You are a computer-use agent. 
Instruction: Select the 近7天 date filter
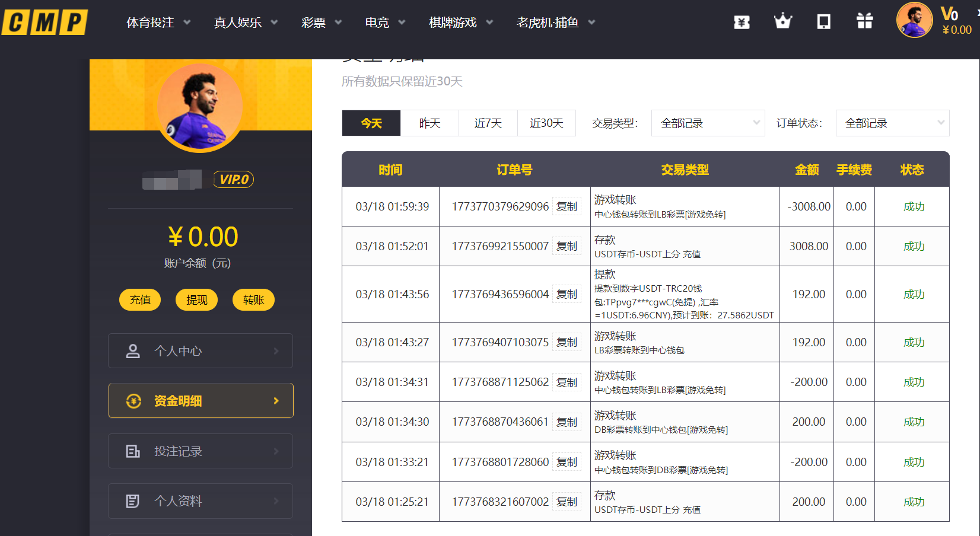(x=488, y=123)
